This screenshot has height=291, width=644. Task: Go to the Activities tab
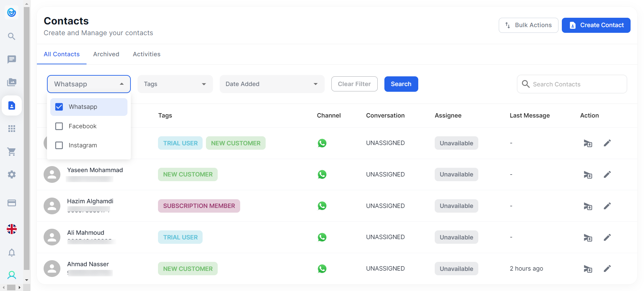click(x=147, y=54)
